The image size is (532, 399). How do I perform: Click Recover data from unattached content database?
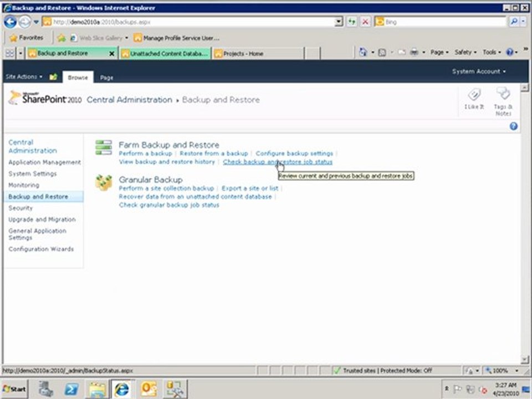pyautogui.click(x=195, y=197)
